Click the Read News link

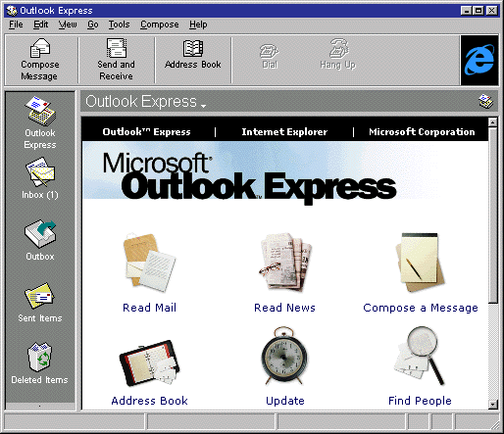click(x=284, y=308)
